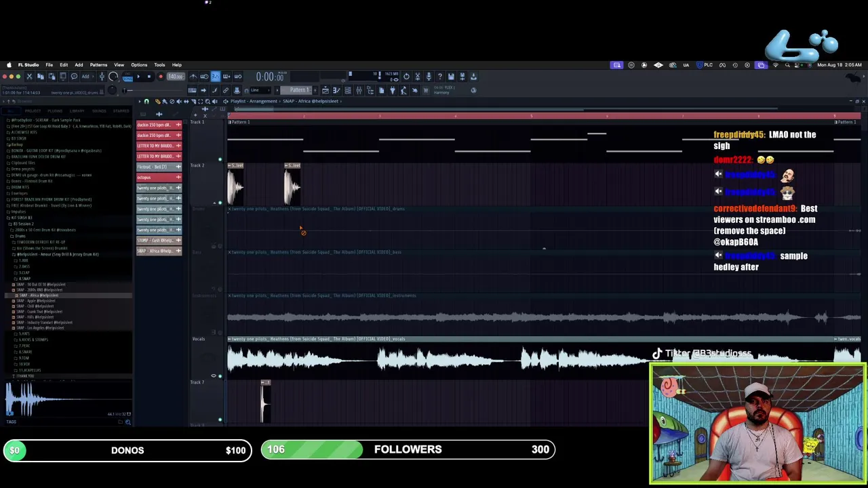Click the save disk icon in toolbar
Screen dimensions: 868x488
coord(451,77)
